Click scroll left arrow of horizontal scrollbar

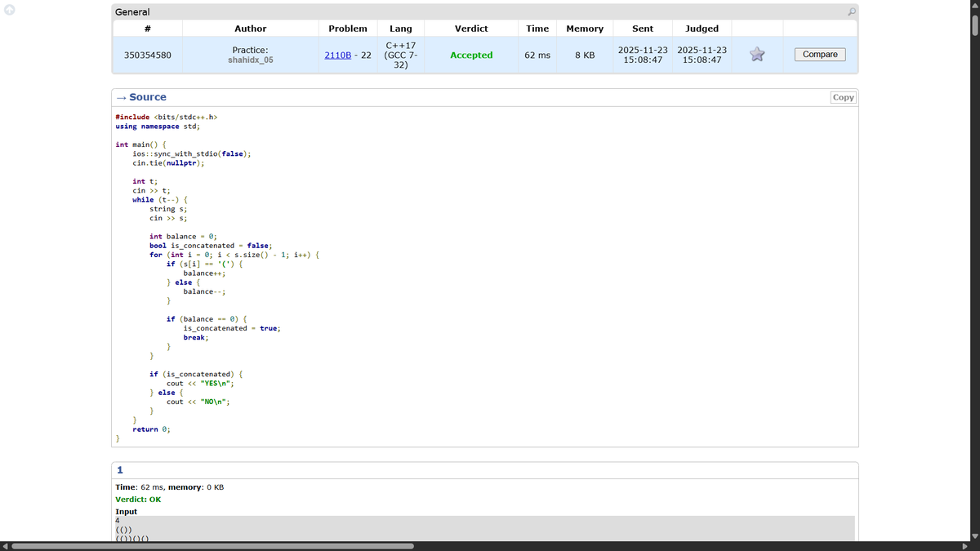5,546
